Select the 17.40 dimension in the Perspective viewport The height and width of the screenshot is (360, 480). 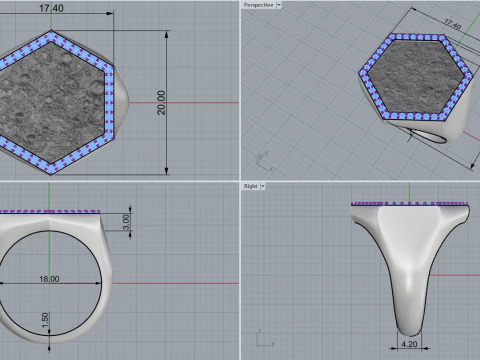pos(452,24)
